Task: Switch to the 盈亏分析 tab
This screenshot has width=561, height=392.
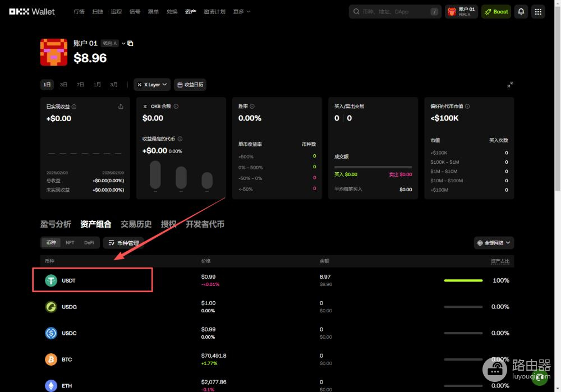Action: click(x=56, y=224)
